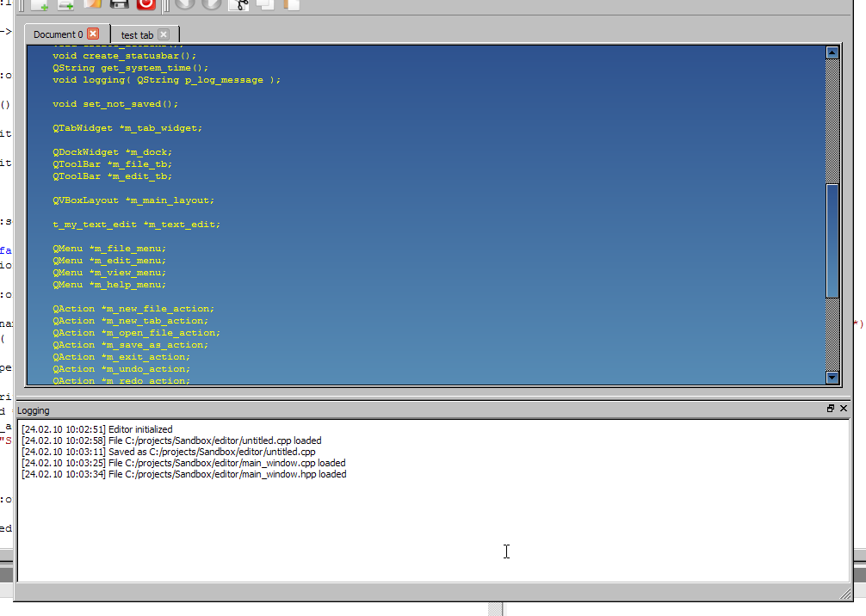The image size is (866, 616).
Task: Click the main_window.hpp loaded log entry
Action: click(184, 474)
